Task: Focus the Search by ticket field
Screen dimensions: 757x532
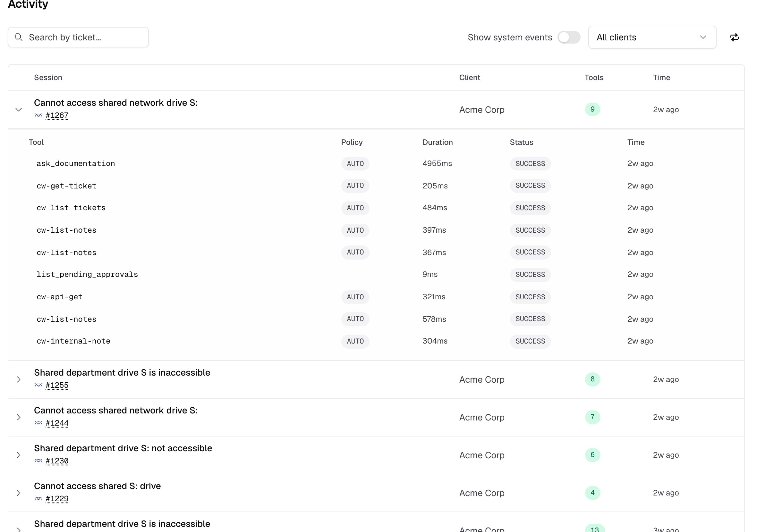Action: pyautogui.click(x=78, y=37)
